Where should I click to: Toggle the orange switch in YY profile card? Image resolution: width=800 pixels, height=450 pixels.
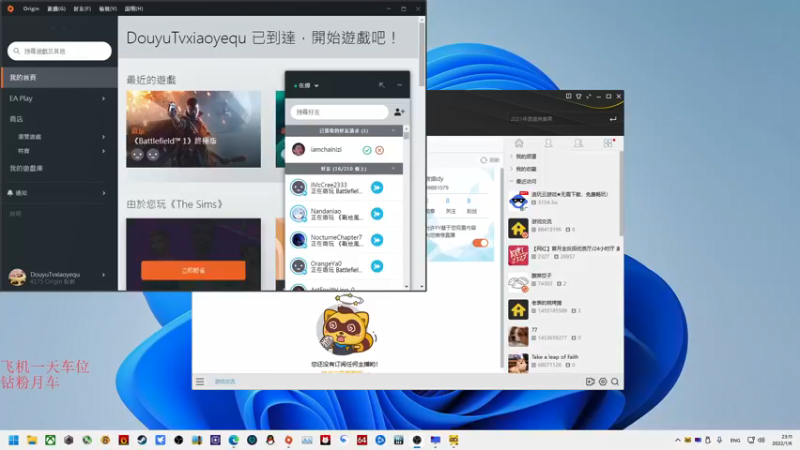(480, 243)
